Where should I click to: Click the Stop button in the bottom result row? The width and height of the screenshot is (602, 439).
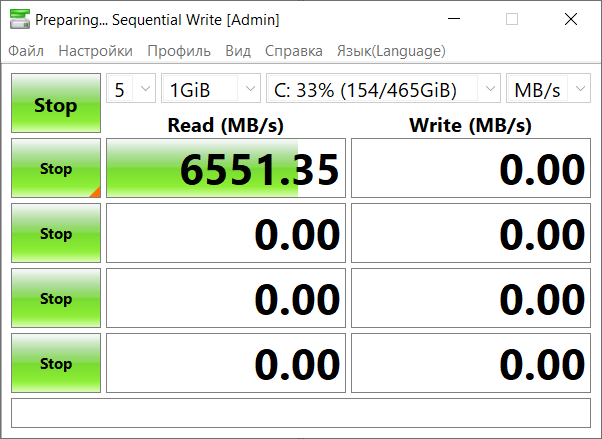click(56, 363)
